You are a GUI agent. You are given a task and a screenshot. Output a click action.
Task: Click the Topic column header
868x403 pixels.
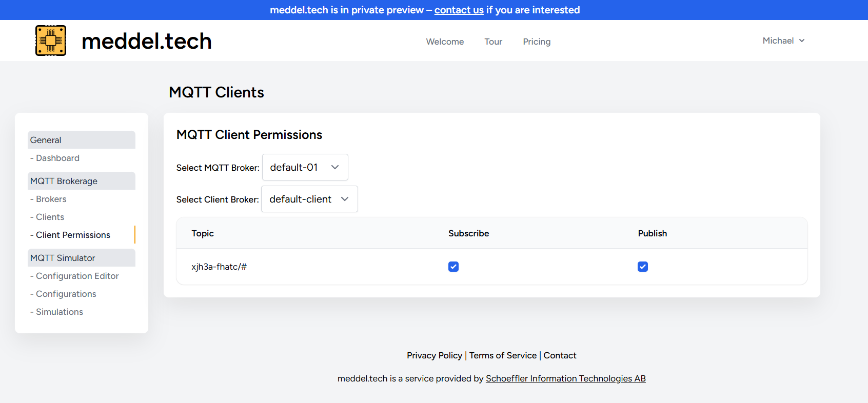(x=203, y=233)
